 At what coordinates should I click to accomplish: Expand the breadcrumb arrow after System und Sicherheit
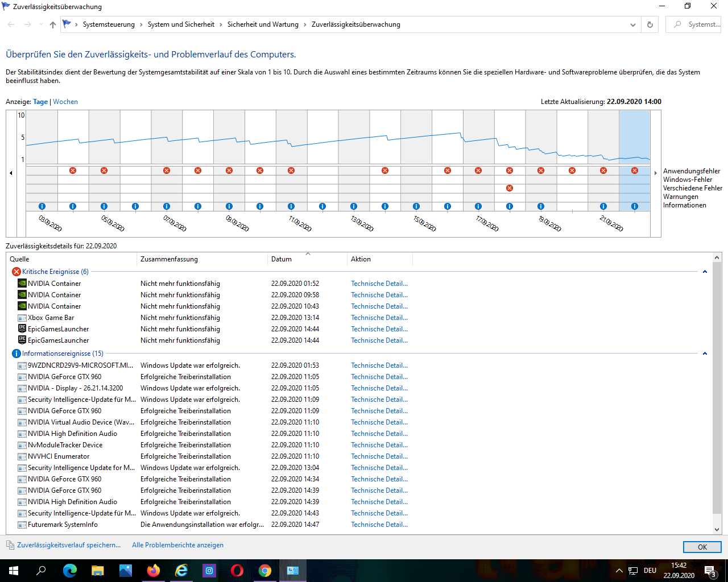pyautogui.click(x=221, y=24)
